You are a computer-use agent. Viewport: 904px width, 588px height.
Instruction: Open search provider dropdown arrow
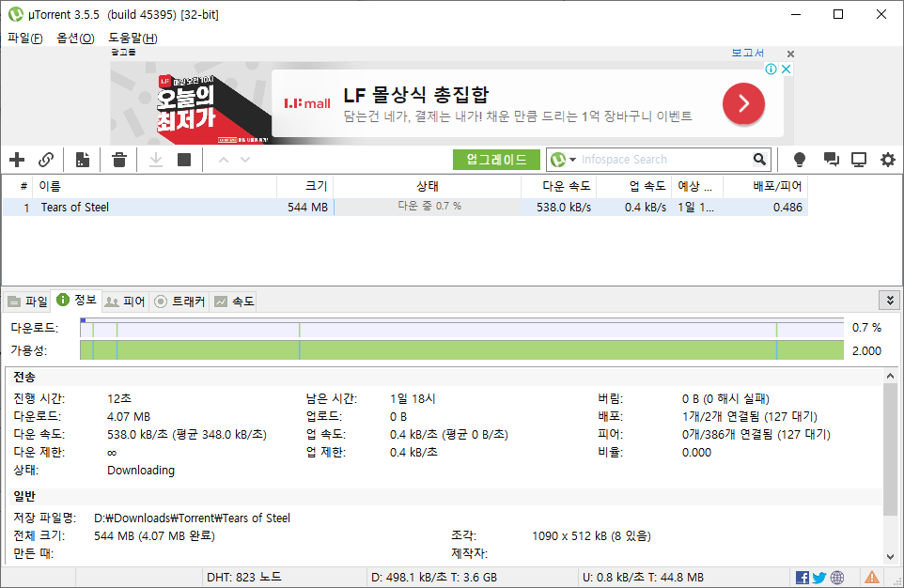[572, 160]
